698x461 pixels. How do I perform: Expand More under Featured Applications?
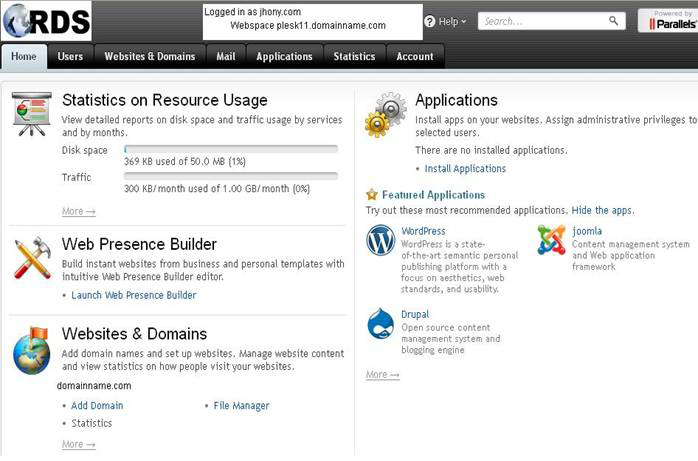tap(382, 375)
